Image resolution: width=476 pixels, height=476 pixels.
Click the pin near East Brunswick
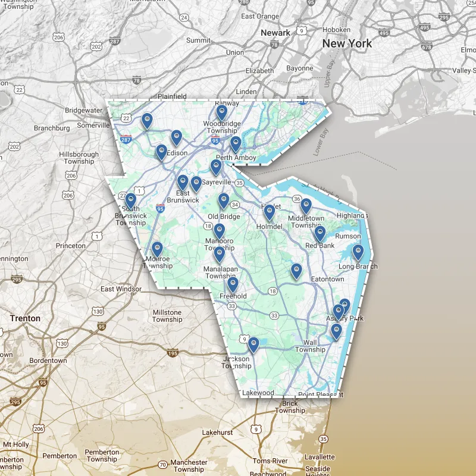[x=182, y=180]
